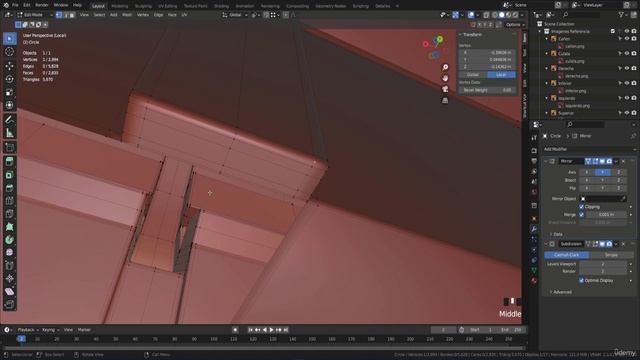Viewport: 640px width, 360px height.
Task: Expand Advanced section in Subdivision modifier
Action: [x=562, y=292]
